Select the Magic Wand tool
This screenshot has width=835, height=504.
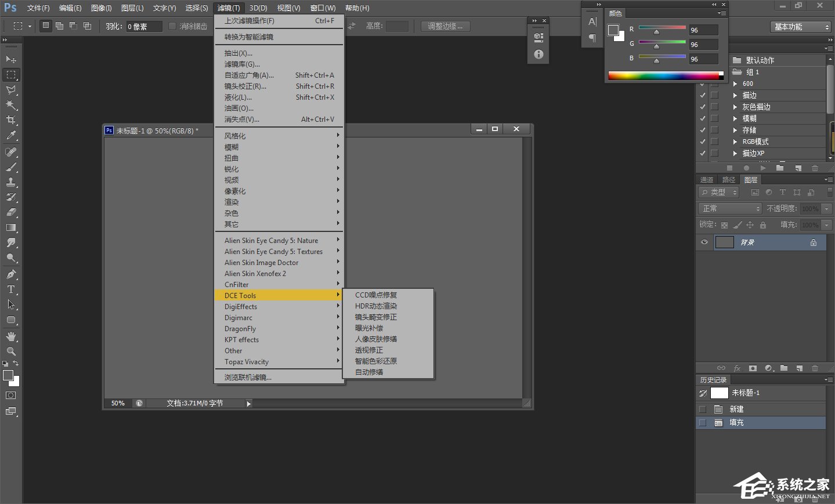10,105
